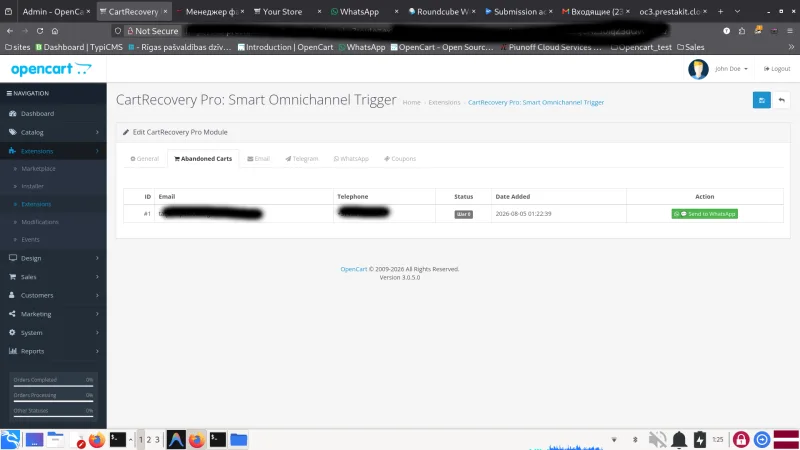Switch to workspace 2 in taskbar
Image resolution: width=800 pixels, height=450 pixels.
pyautogui.click(x=148, y=439)
